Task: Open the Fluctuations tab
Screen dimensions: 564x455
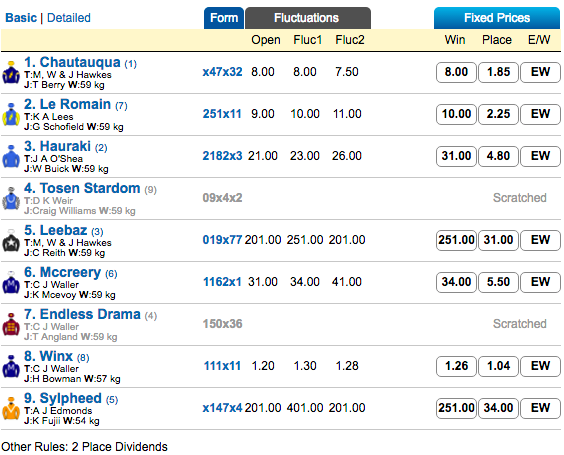Action: pos(308,18)
